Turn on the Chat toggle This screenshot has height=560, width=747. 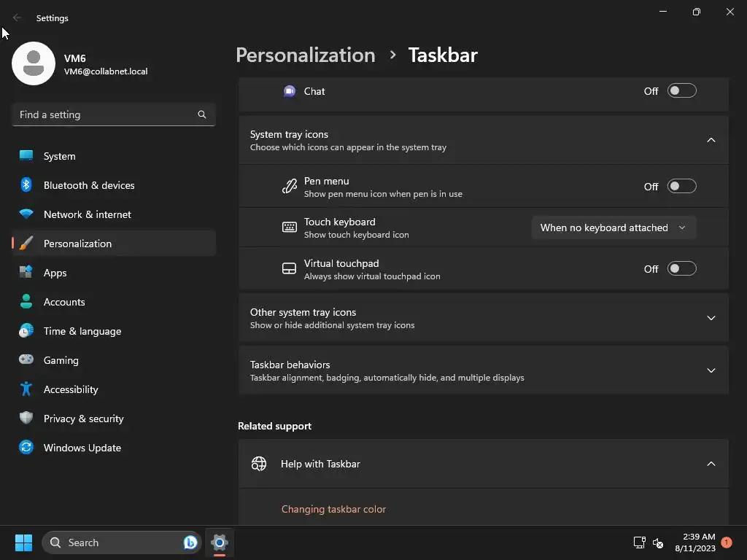coord(682,91)
